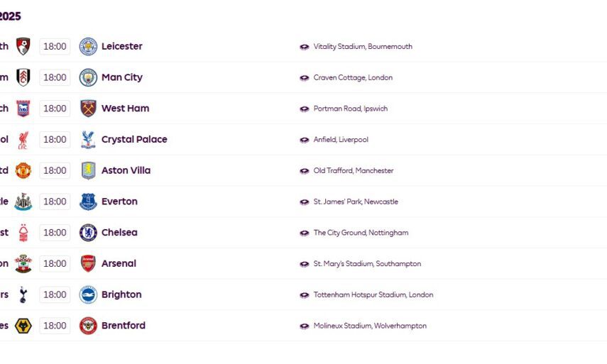The width and height of the screenshot is (607, 364).
Task: Click the Crystal Palace club crest
Action: pos(88,140)
